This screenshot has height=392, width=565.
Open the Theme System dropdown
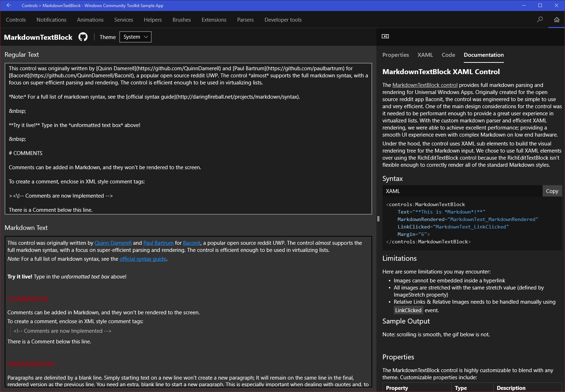tap(135, 37)
